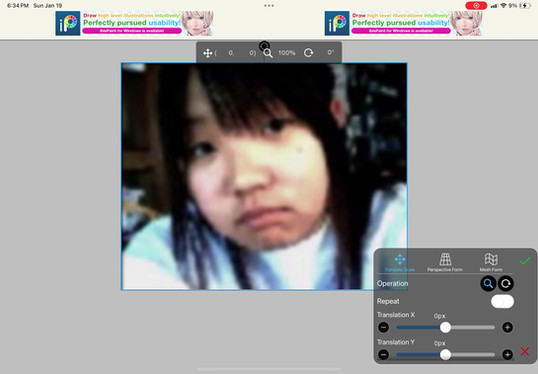Tap the rotation icon in top toolbar
Image resolution: width=538 pixels, height=374 pixels.
pos(308,52)
